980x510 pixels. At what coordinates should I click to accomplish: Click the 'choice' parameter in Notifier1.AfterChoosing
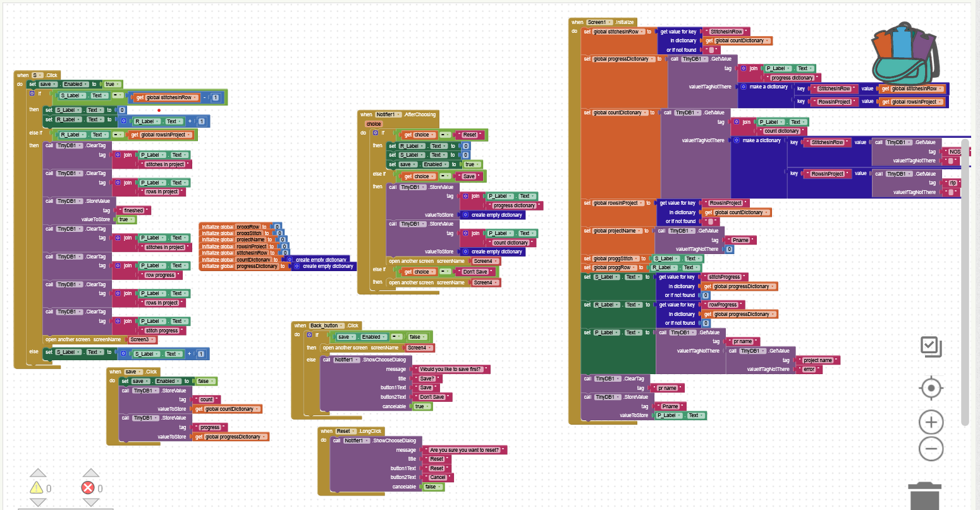tap(374, 124)
